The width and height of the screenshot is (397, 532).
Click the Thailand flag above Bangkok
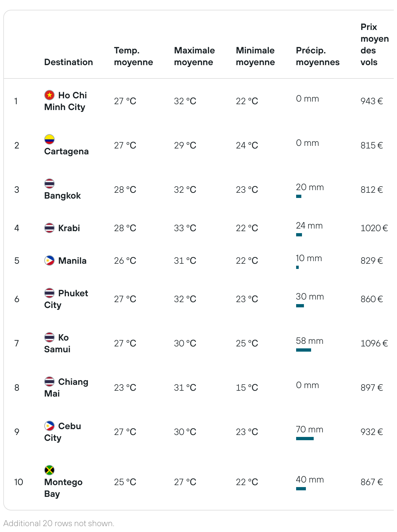49,184
